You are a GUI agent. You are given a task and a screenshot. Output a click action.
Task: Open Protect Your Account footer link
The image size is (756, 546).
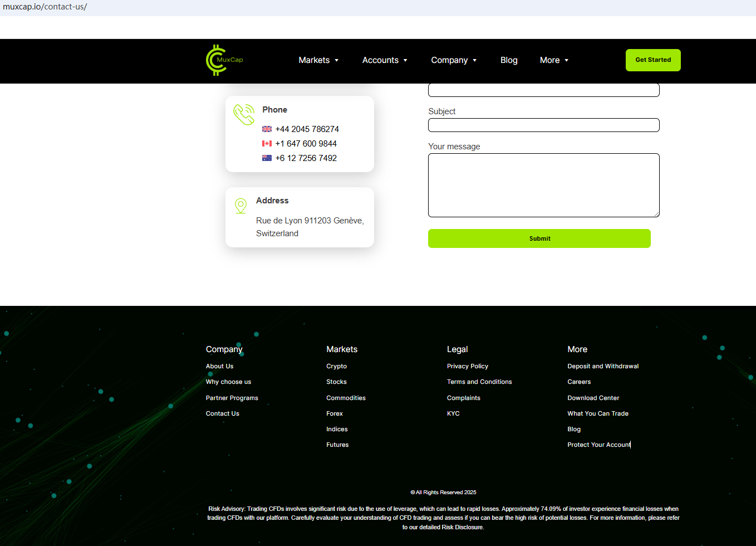[599, 445]
